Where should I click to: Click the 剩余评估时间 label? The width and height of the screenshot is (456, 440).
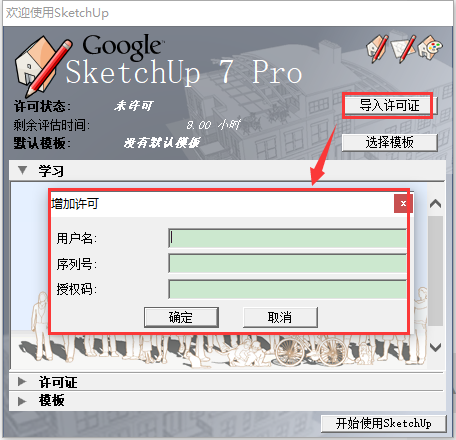(x=51, y=125)
